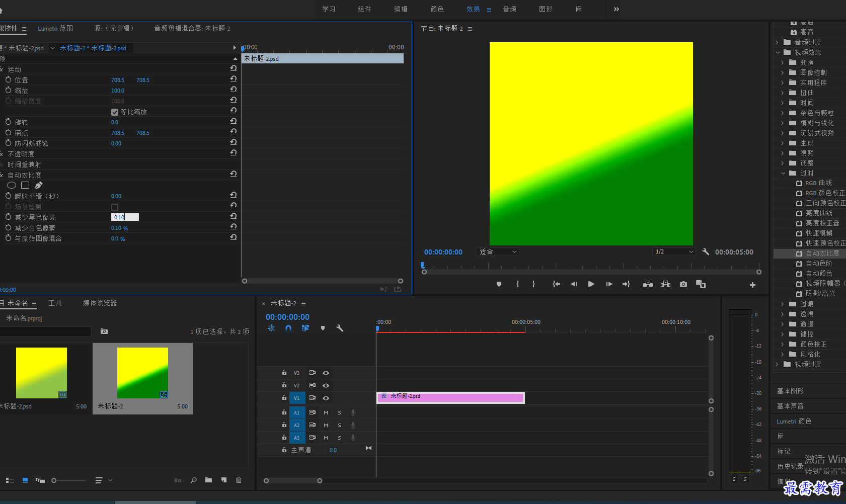This screenshot has width=846, height=504.
Task: Select the 未标题-2.psd clip on V1
Action: click(x=450, y=397)
